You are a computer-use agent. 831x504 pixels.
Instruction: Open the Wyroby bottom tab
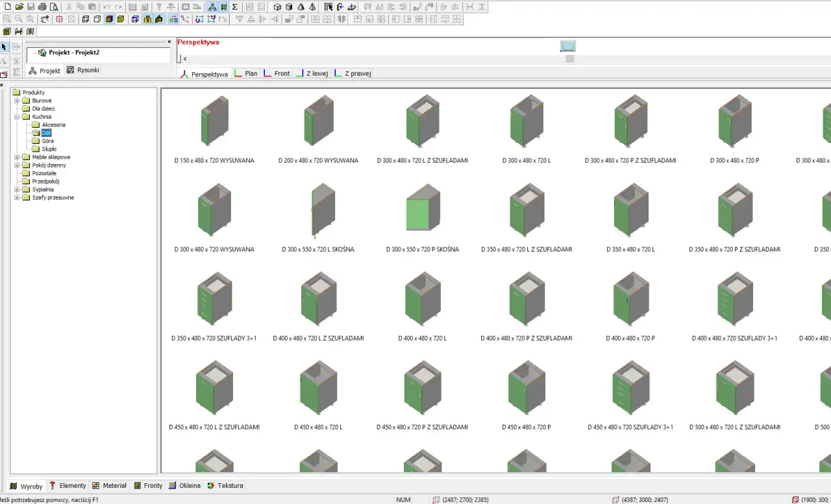pyautogui.click(x=26, y=486)
